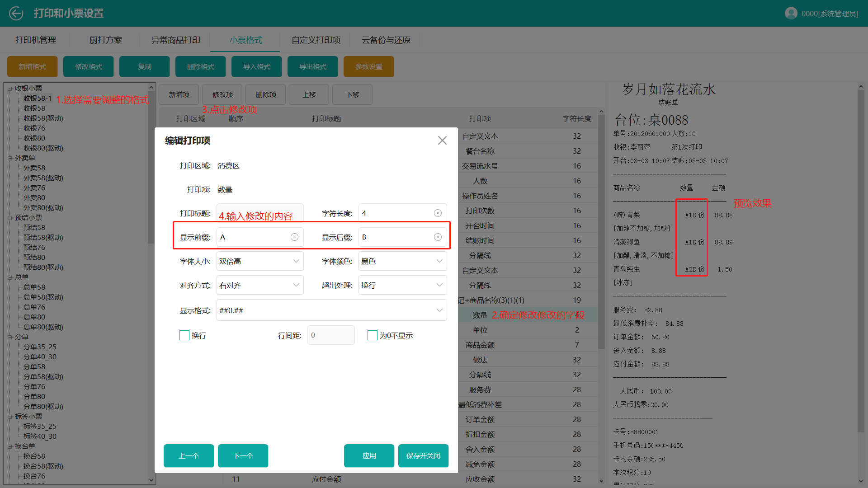Click 上一个 in the dialog
Viewport: 868px width, 488px height.
click(189, 455)
